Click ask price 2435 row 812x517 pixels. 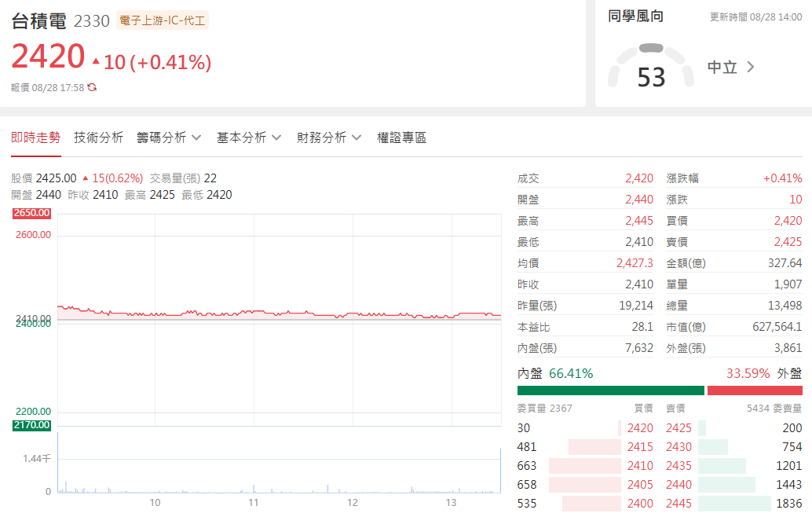click(679, 466)
